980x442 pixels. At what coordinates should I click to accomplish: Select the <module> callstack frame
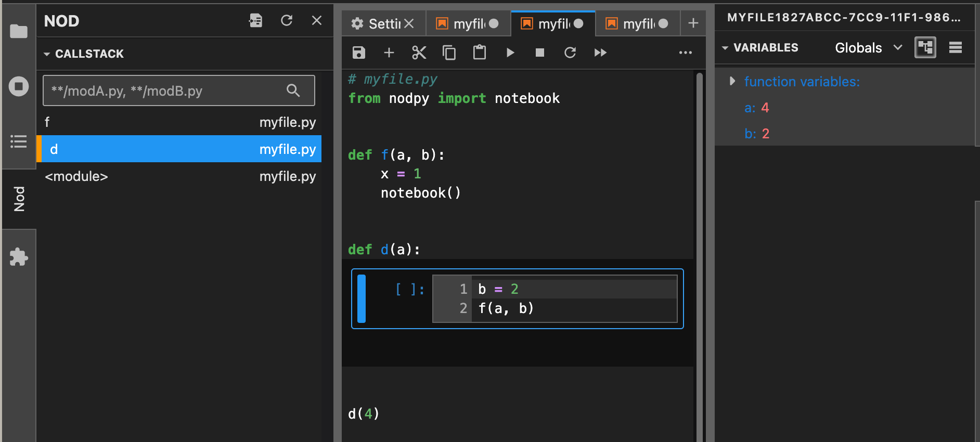(x=179, y=176)
